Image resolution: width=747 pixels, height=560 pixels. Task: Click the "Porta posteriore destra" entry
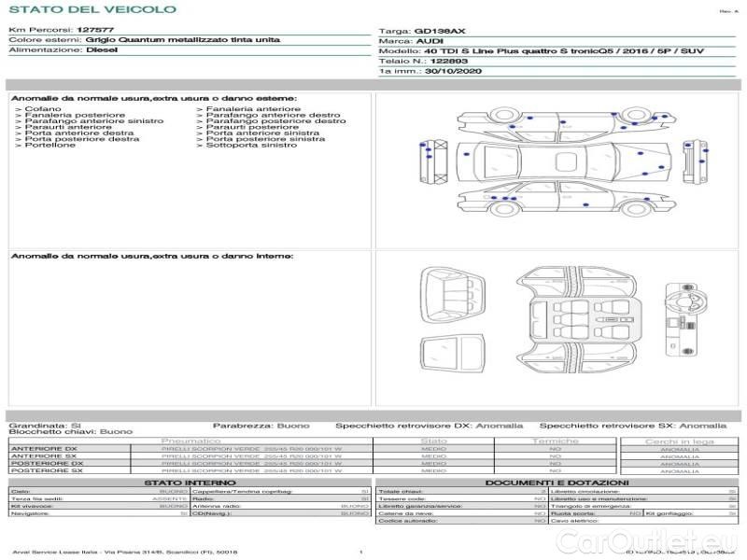click(x=82, y=139)
